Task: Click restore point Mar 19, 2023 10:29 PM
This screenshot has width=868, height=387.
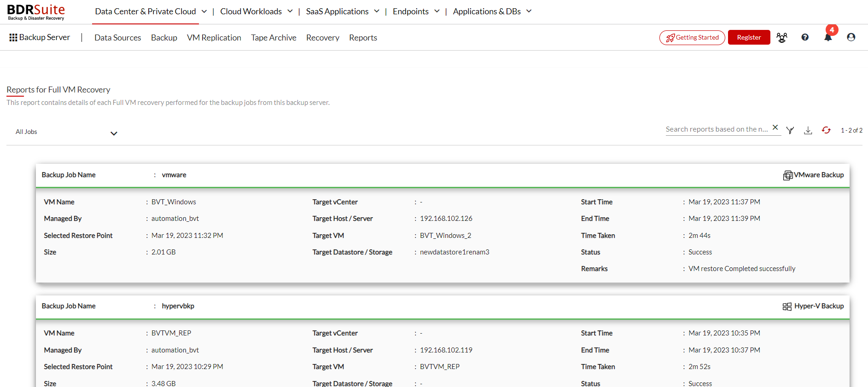Action: (x=187, y=367)
